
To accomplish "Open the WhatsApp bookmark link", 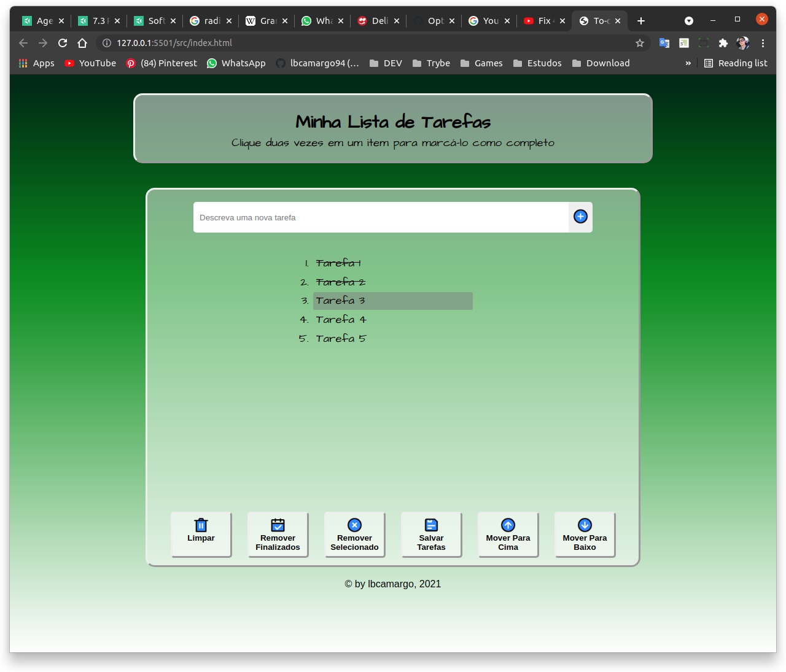I will 236,63.
